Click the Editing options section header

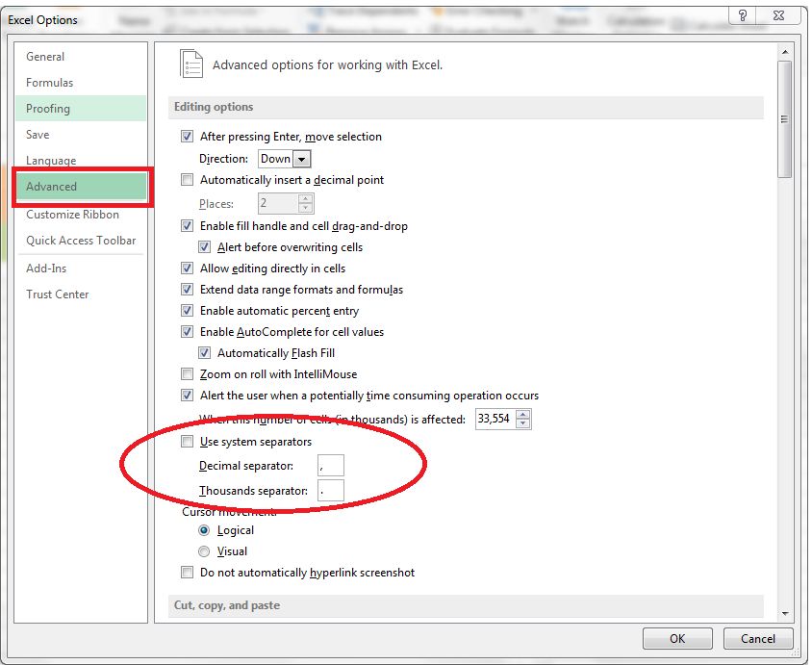(x=466, y=107)
